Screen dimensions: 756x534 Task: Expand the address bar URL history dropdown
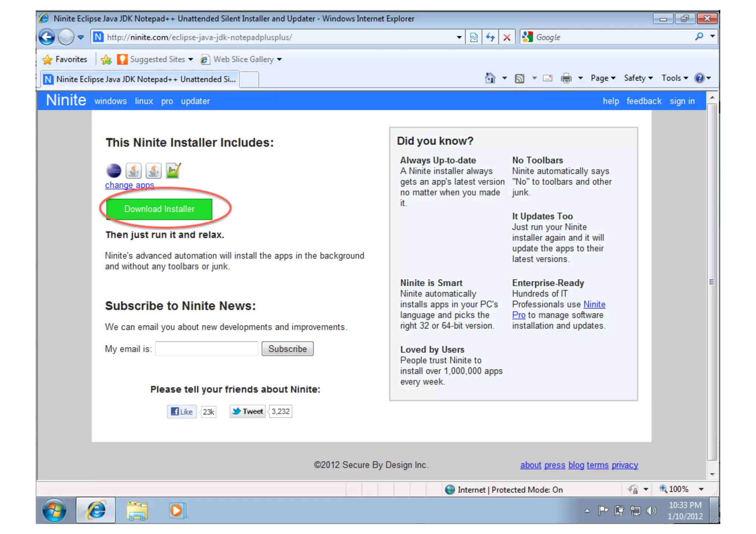pyautogui.click(x=459, y=37)
